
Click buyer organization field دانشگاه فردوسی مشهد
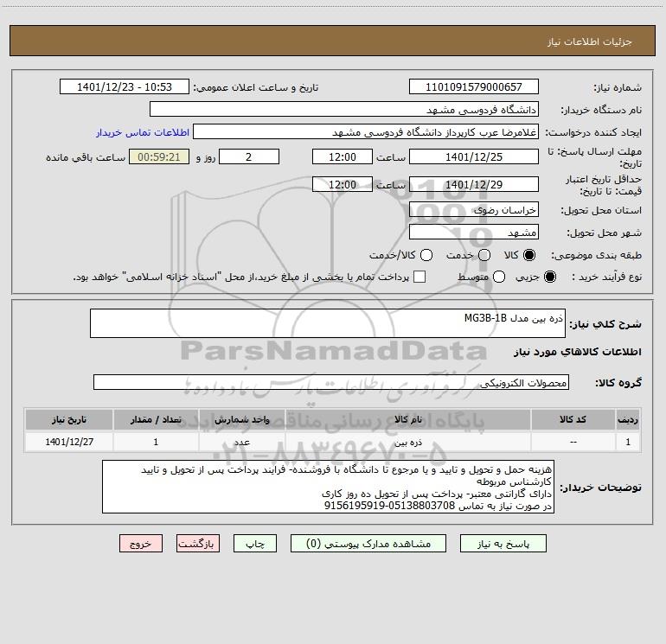(x=344, y=109)
